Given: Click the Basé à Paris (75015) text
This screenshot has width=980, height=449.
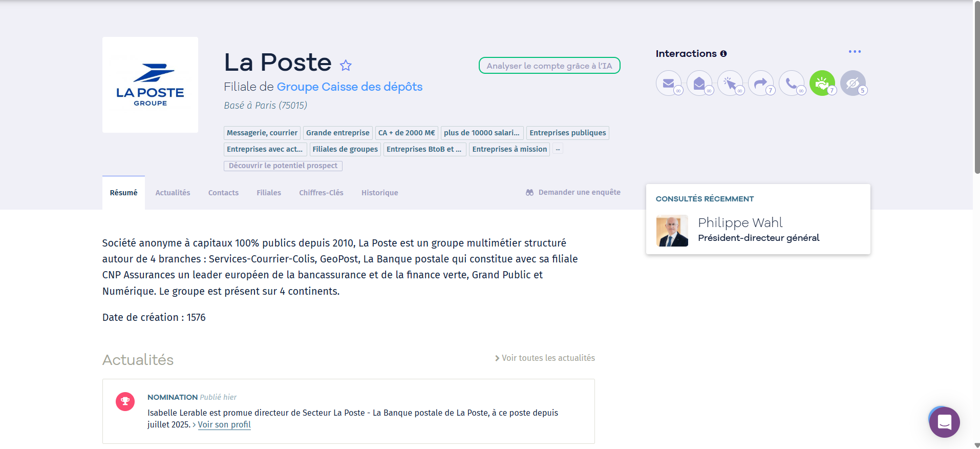Looking at the screenshot, I should point(265,105).
